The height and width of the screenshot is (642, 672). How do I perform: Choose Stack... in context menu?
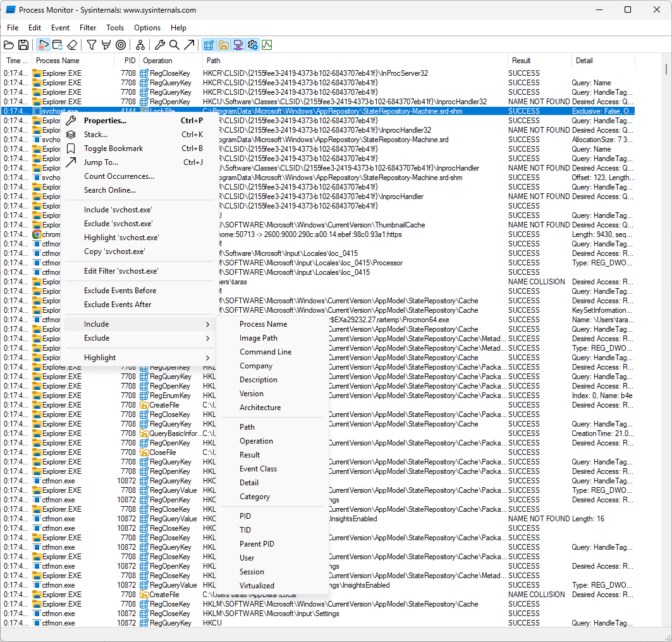(139, 135)
